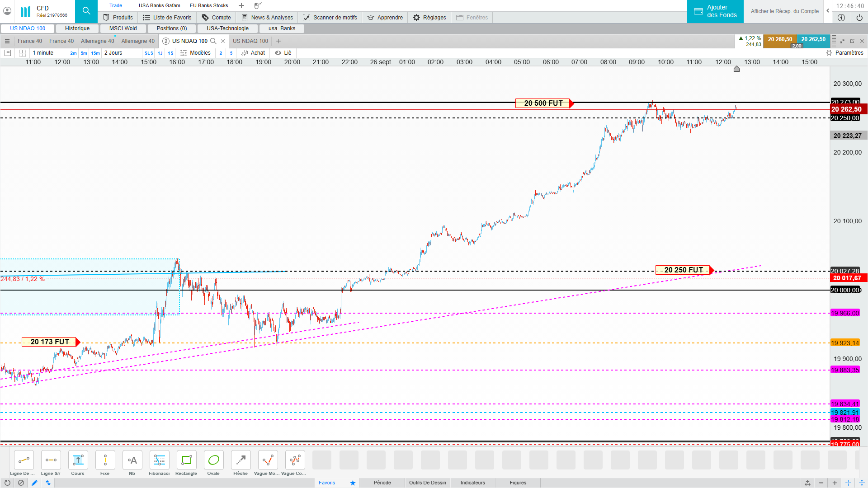Click Ajouter des Fonds button
Image resolution: width=868 pixels, height=488 pixels.
point(715,11)
